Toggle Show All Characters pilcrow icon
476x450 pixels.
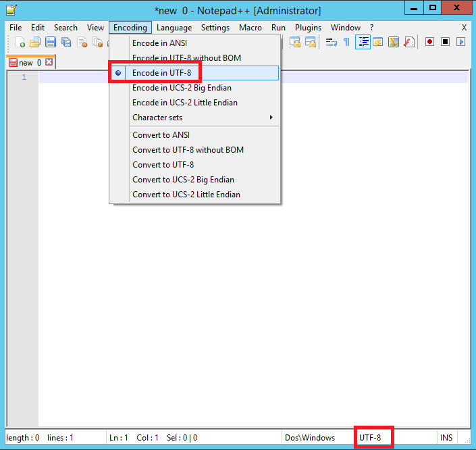346,42
